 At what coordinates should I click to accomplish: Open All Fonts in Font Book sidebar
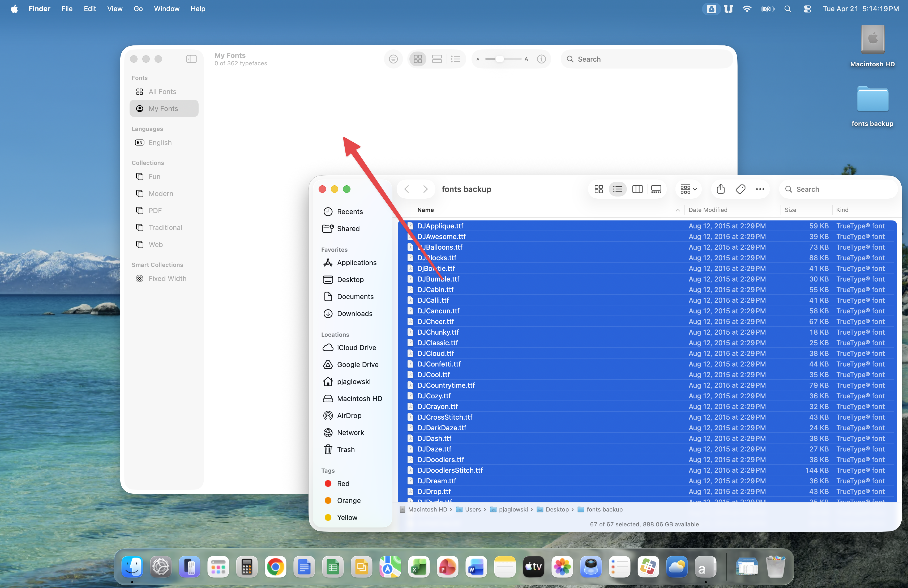coord(162,92)
